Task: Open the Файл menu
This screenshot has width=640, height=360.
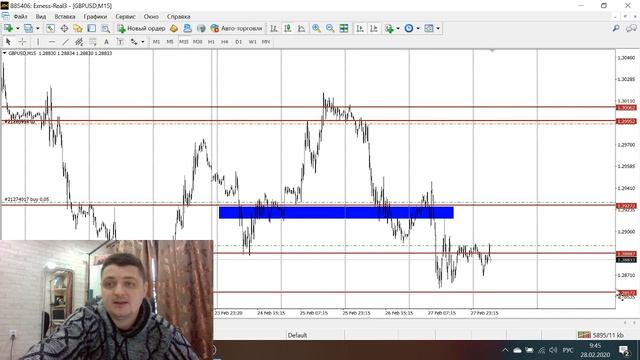Action: pos(20,17)
